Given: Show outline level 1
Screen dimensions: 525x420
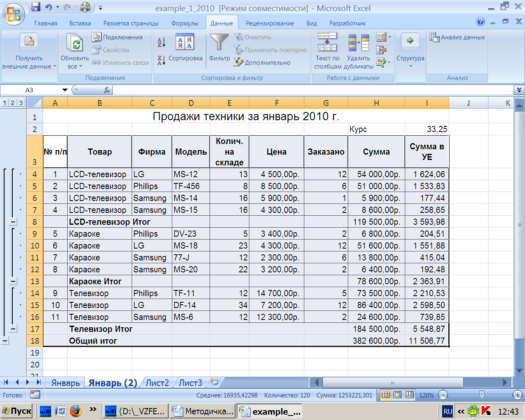Looking at the screenshot, I should 4,103.
